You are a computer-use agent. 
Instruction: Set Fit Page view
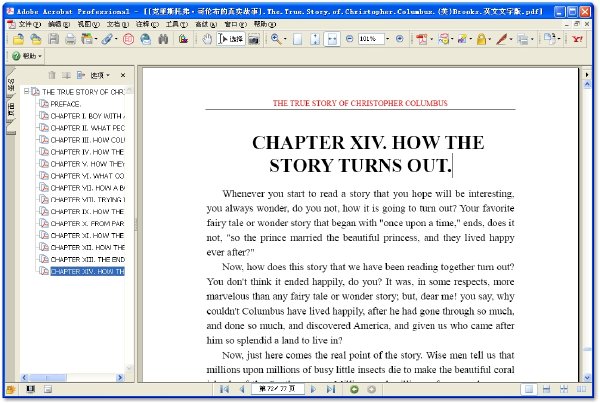[x=315, y=39]
